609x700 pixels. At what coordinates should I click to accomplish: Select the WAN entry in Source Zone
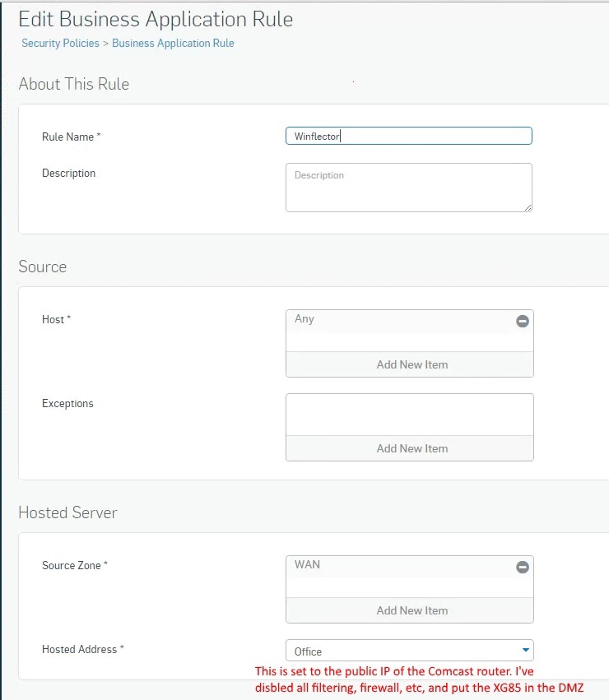(308, 565)
